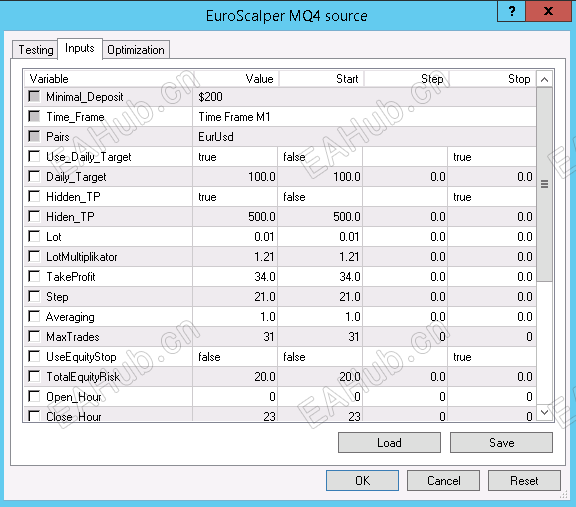The image size is (576, 507).
Task: Open Hidden_TP value true field
Action: [x=235, y=197]
